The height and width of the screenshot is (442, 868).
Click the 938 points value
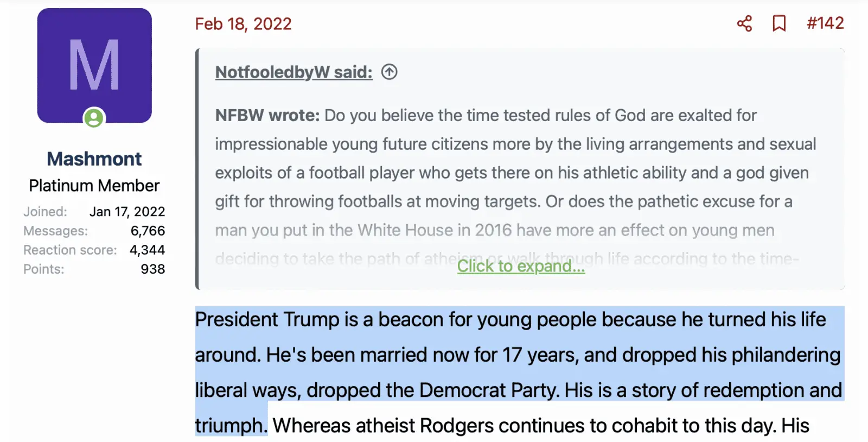tap(152, 269)
